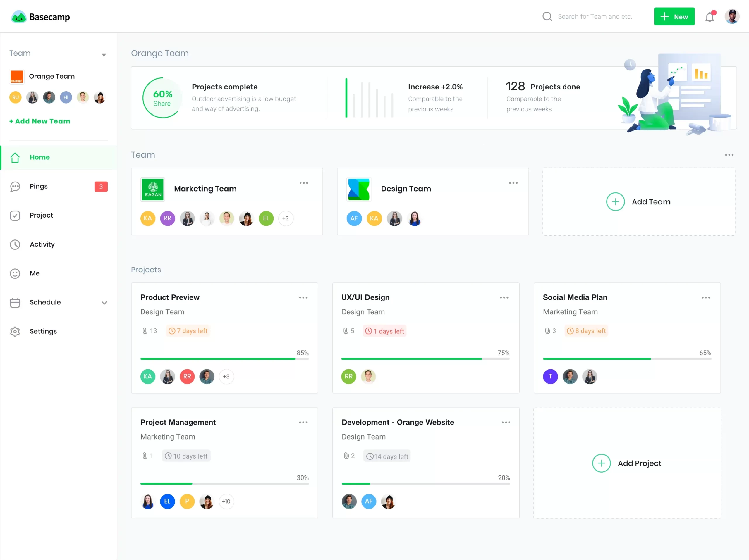Open the notifications bell
Screen dimensions: 749x560
click(x=710, y=16)
